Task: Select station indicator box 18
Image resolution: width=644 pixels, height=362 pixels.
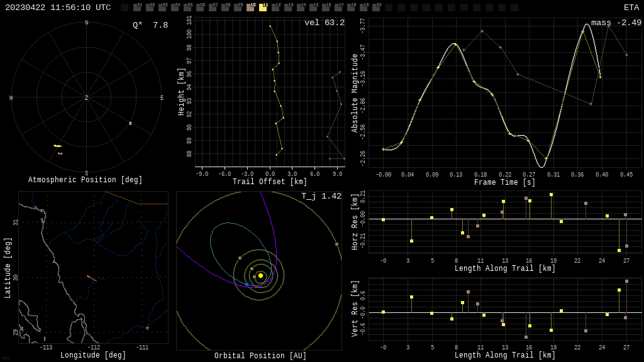Action: pos(351,8)
